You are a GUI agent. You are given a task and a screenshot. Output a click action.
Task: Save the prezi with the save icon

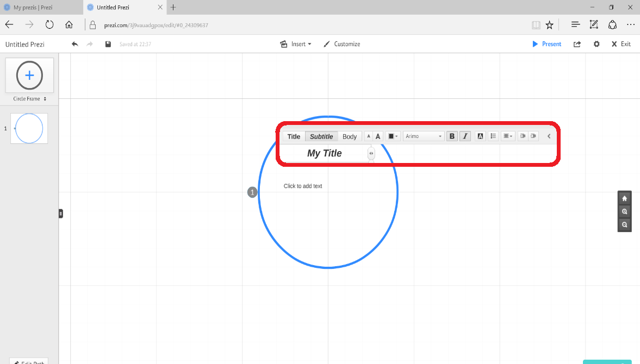pyautogui.click(x=107, y=44)
